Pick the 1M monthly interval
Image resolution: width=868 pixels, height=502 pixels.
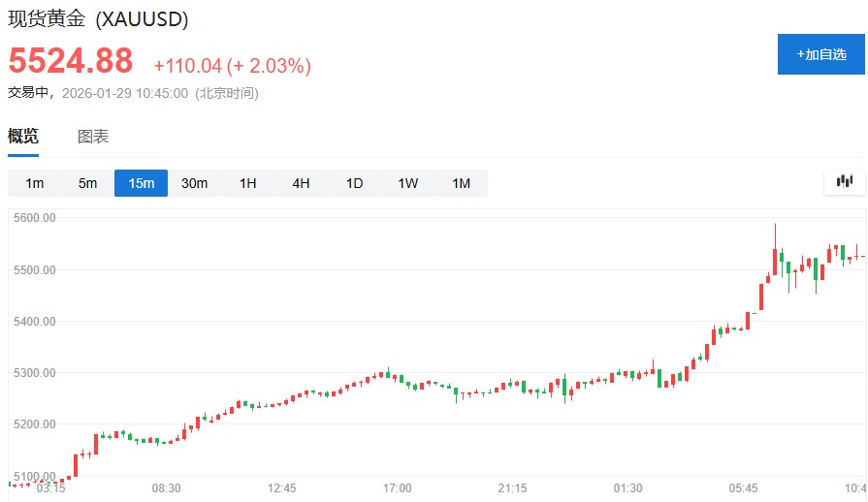coord(461,183)
